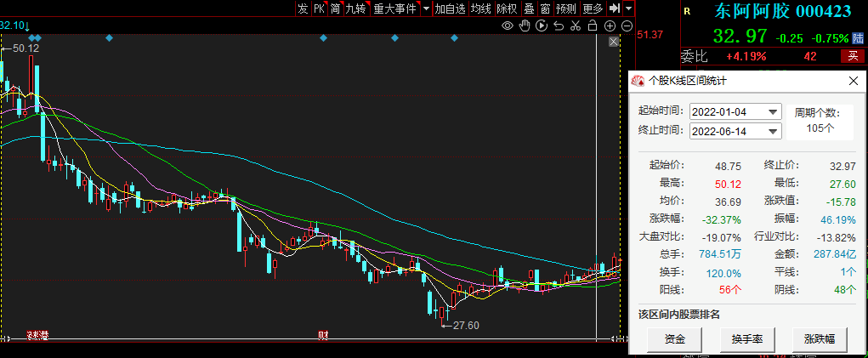Click the 32.10 indicator value
This screenshot has width=868, height=358.
tap(12, 26)
